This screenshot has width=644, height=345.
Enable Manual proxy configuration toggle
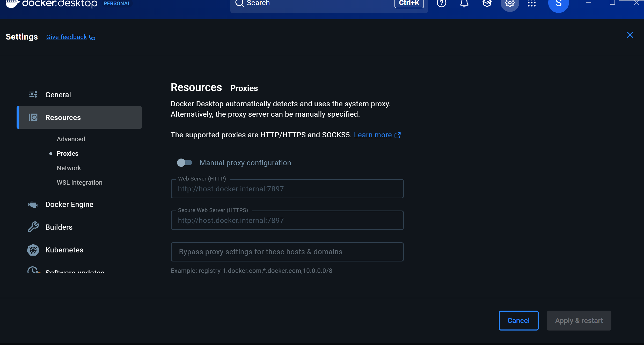tap(185, 163)
